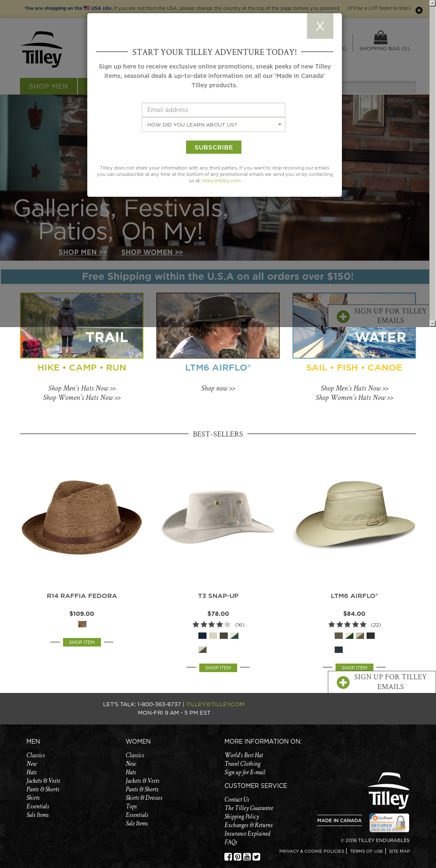Open Tilley's Pinterest page icon
The image size is (436, 868).
238,857
